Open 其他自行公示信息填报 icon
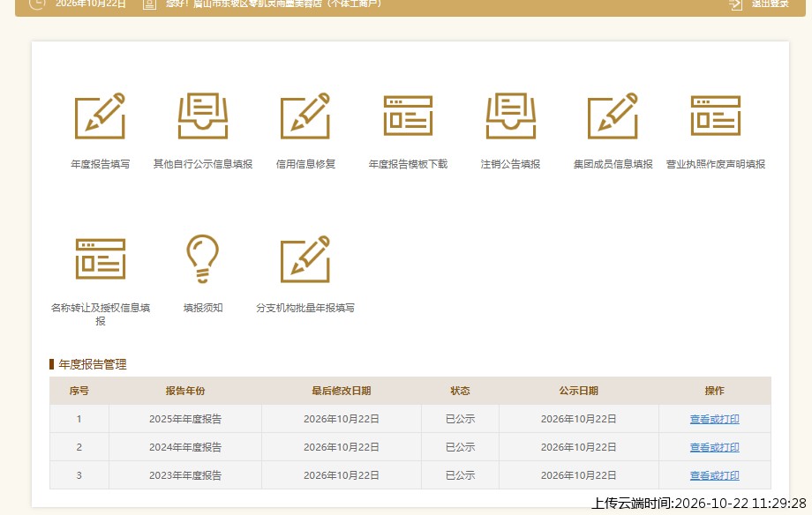 click(202, 116)
